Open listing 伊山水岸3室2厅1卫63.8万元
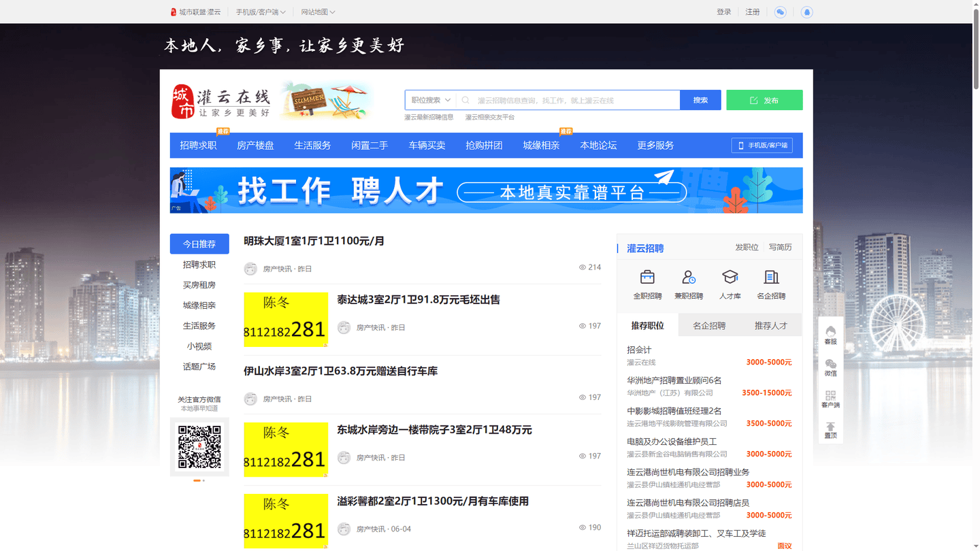 (341, 371)
